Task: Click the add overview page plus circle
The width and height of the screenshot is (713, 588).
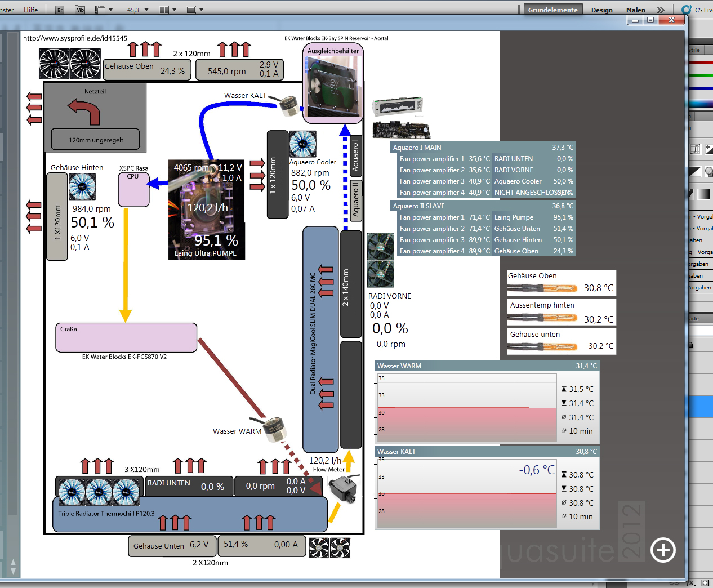Action: (x=663, y=550)
